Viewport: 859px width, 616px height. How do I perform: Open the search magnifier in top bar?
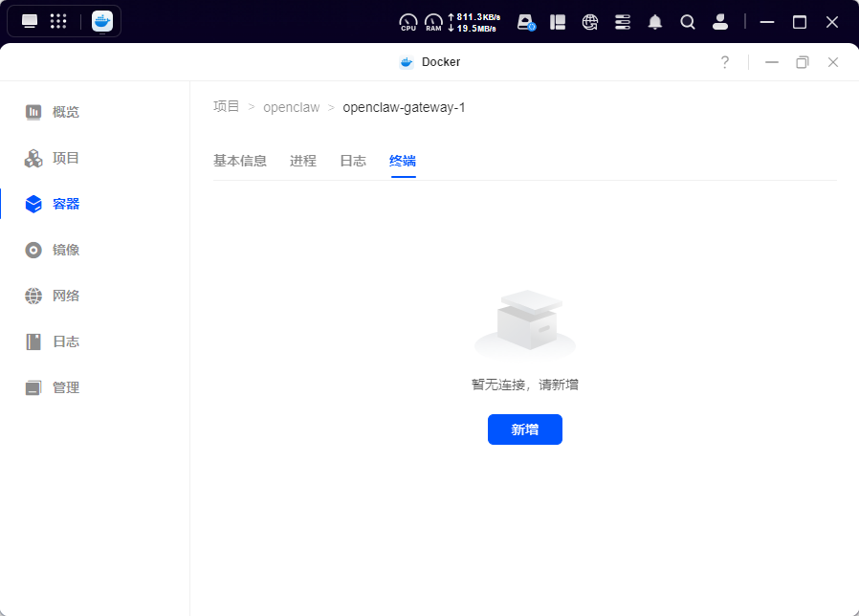[x=688, y=21]
